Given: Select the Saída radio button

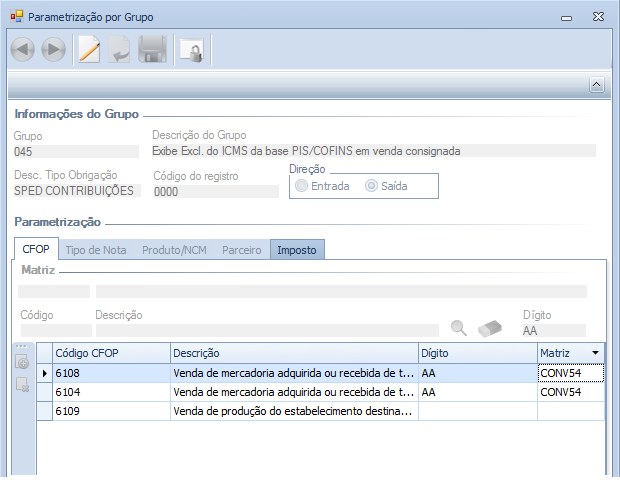Looking at the screenshot, I should click(x=371, y=186).
